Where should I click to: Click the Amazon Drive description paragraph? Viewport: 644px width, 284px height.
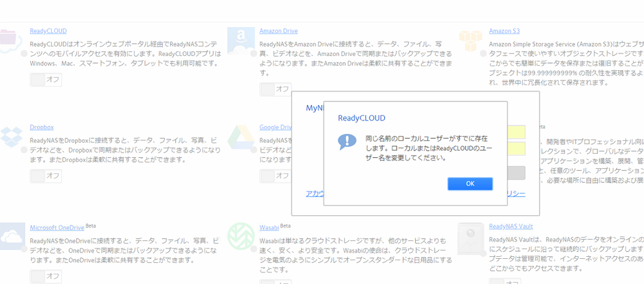point(356,58)
